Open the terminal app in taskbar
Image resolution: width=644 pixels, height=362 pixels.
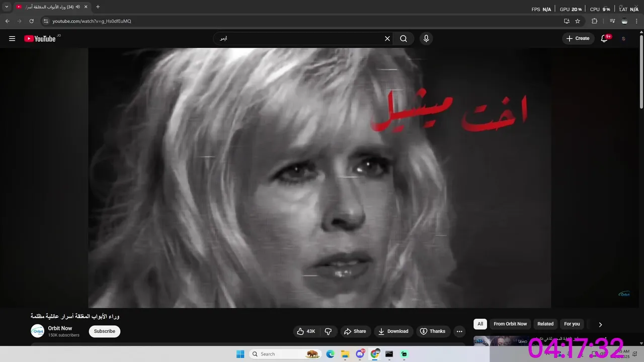tap(389, 354)
